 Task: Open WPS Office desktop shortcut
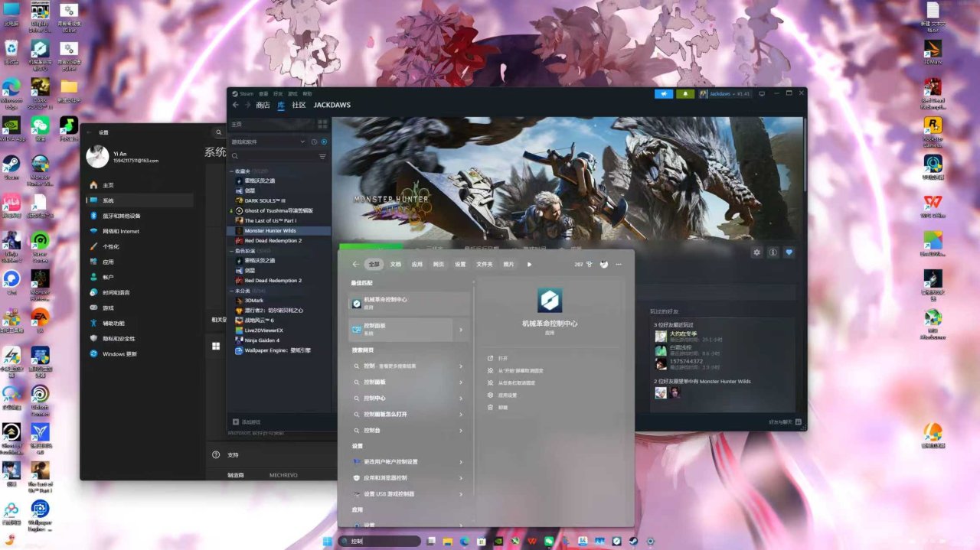click(933, 207)
